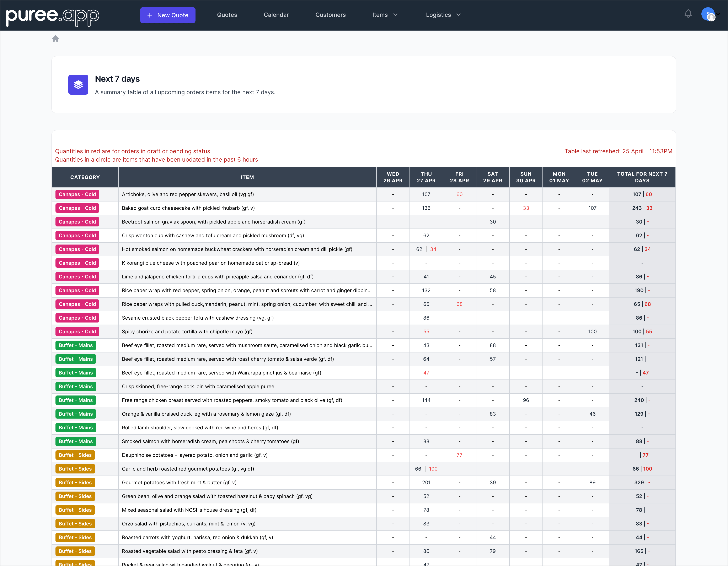
Task: Click the 243 | 33 total cell
Action: click(x=642, y=208)
